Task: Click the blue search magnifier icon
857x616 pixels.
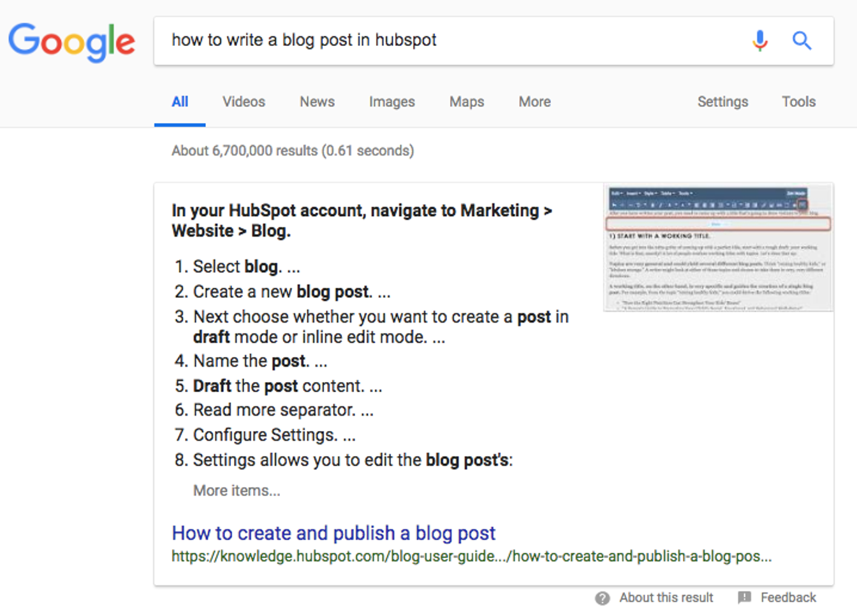Action: (802, 41)
